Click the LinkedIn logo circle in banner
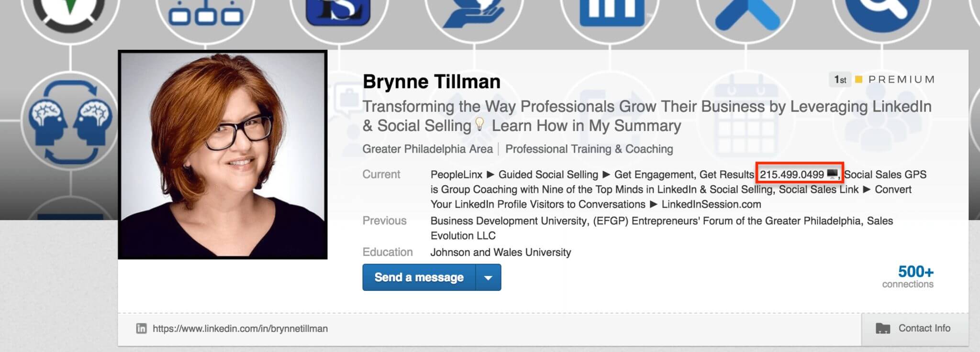The width and height of the screenshot is (980, 352). [612, 12]
